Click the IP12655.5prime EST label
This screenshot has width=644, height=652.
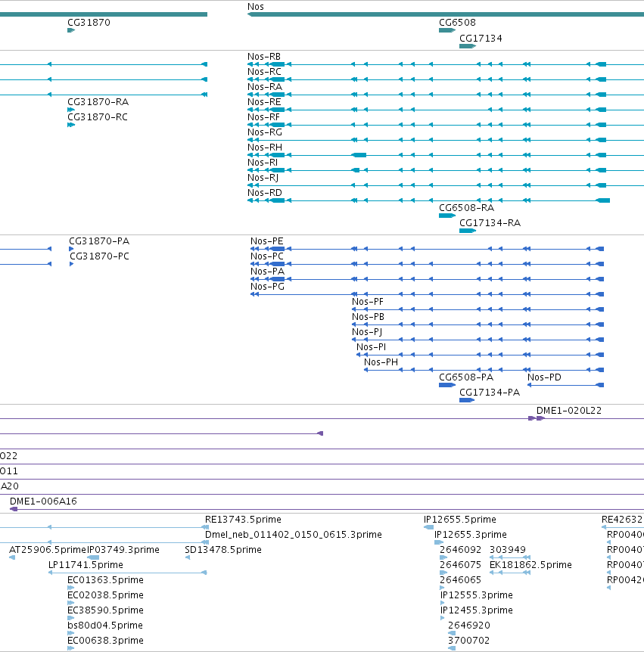(x=459, y=520)
